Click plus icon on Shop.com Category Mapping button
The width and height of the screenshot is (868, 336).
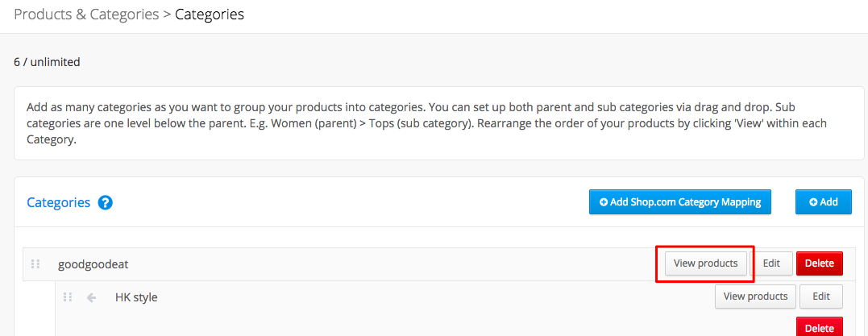pos(604,202)
